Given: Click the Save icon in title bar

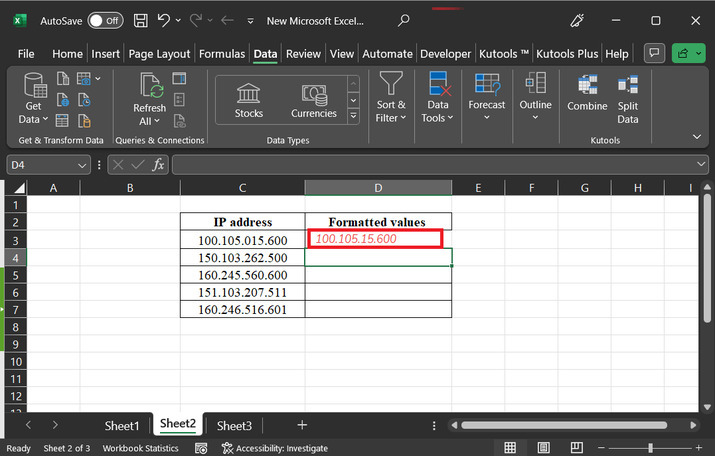Looking at the screenshot, I should click(140, 20).
